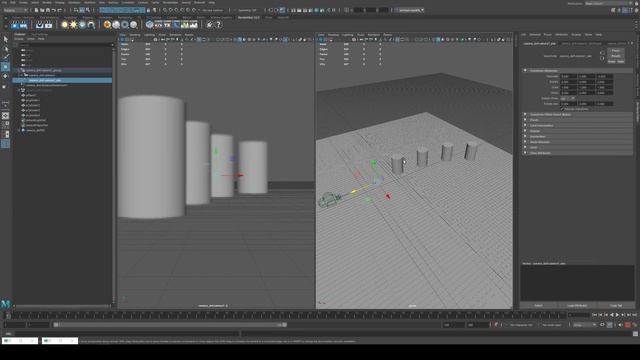Viewport: 640px width, 360px height.
Task: Open the Attribute Editor Show menu
Action: pyautogui.click(x=588, y=35)
